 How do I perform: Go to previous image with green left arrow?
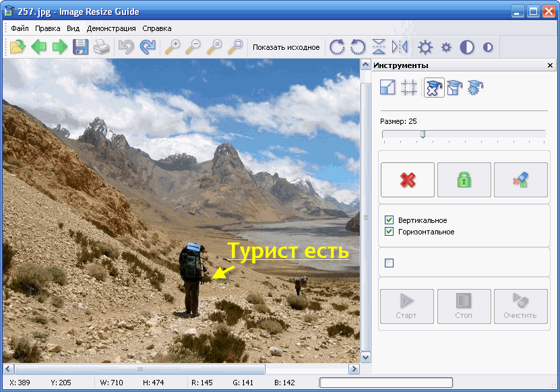tap(38, 47)
